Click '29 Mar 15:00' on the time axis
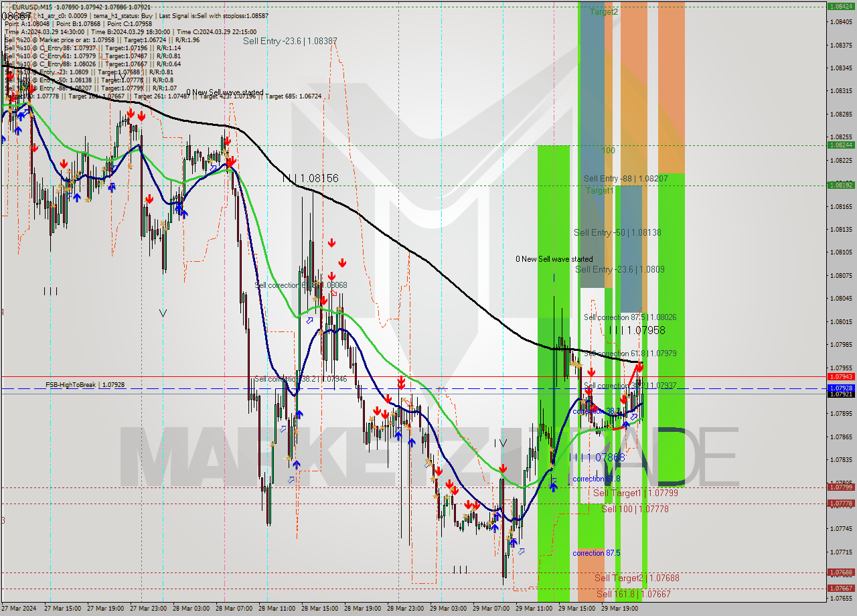The width and height of the screenshot is (857, 616). pos(575,609)
